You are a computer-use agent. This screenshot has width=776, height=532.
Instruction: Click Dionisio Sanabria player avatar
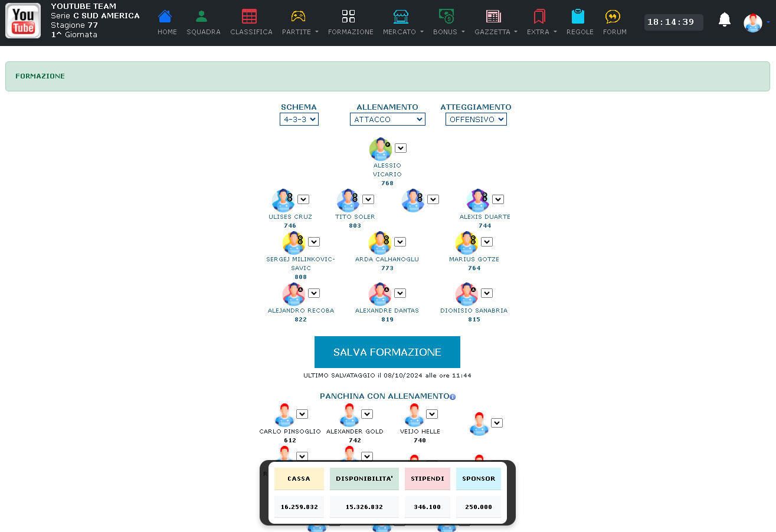click(467, 294)
